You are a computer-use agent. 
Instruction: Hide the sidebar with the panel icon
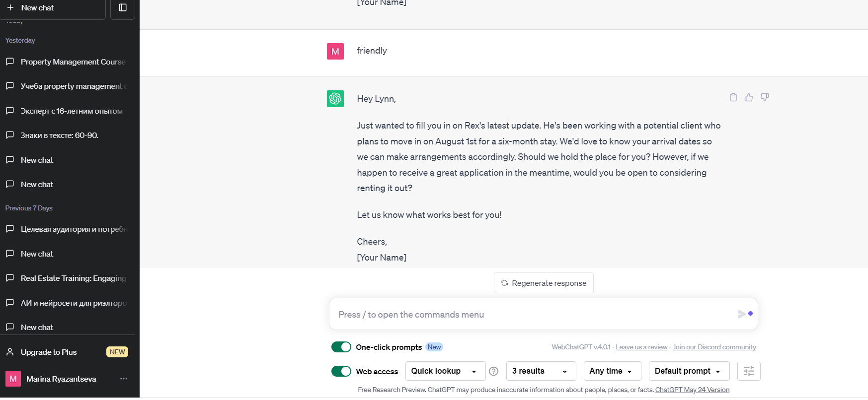(123, 8)
